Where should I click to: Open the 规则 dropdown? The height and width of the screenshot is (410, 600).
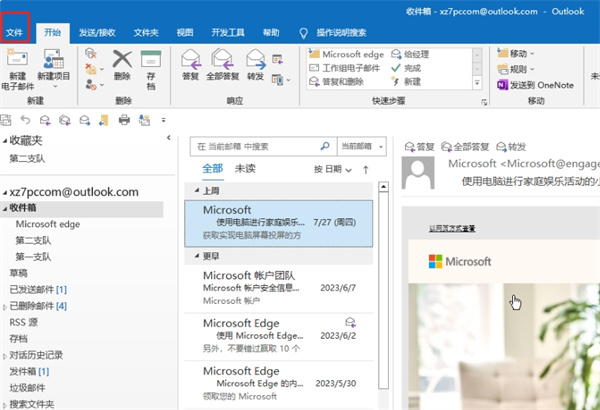[x=515, y=69]
